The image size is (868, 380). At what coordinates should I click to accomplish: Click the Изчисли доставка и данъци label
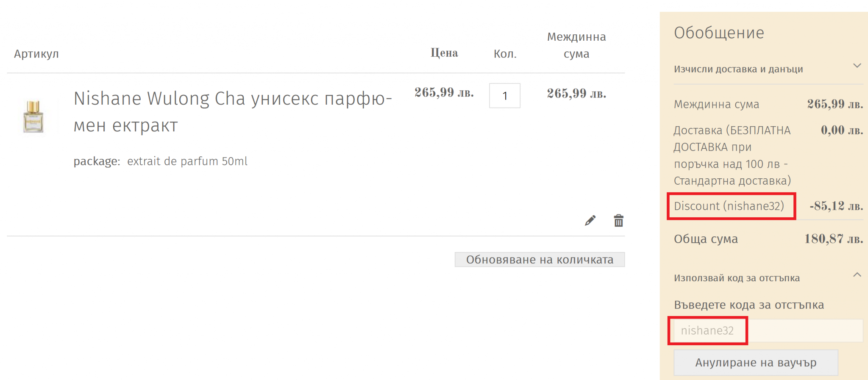point(738,69)
